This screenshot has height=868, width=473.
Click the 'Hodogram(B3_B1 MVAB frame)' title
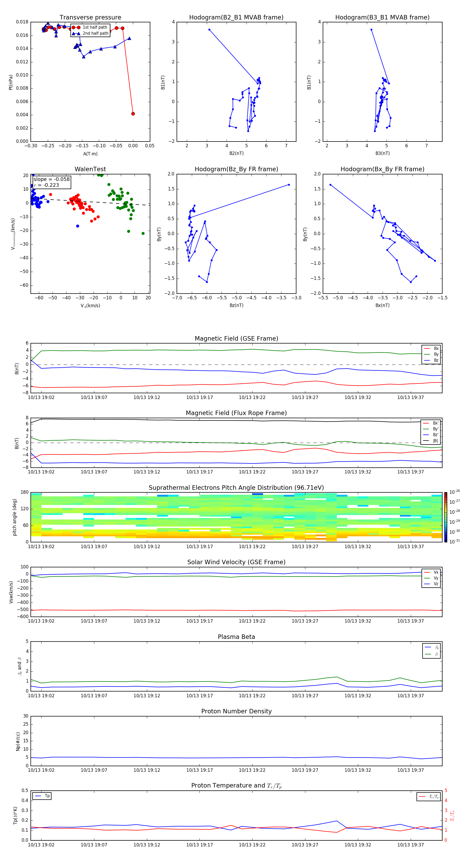pyautogui.click(x=382, y=18)
